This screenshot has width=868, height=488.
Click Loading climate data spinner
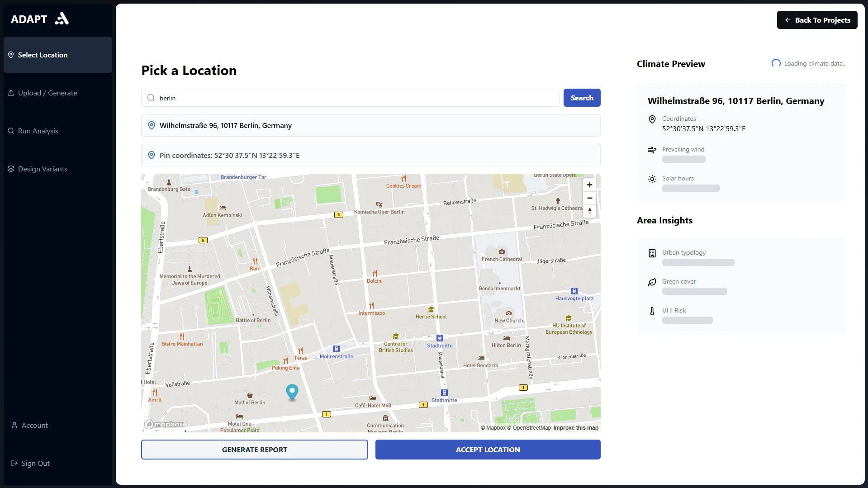point(776,63)
